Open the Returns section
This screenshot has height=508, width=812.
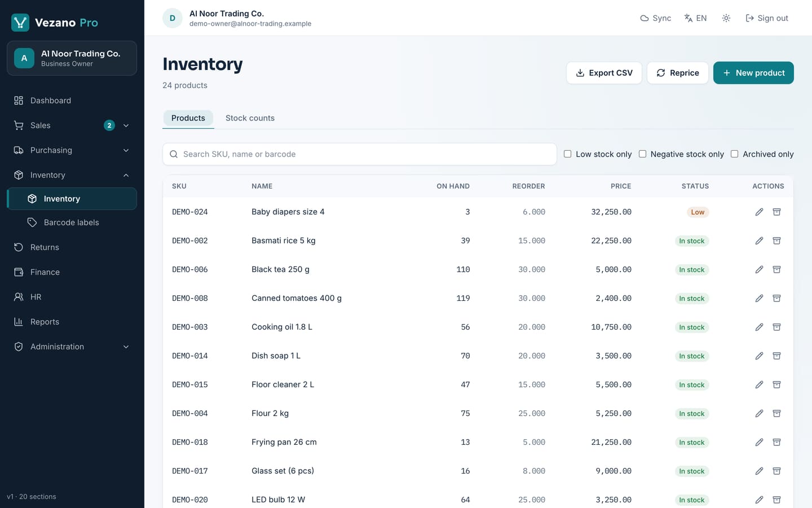coord(72,247)
